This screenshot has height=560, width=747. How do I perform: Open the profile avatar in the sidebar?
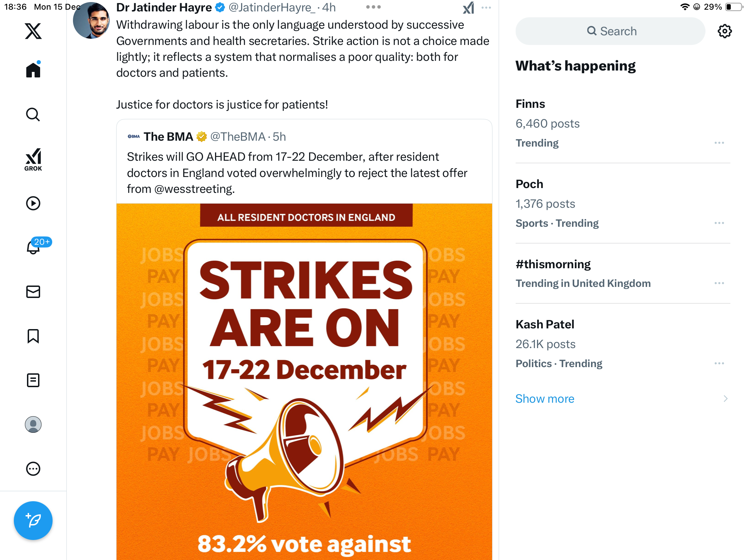[33, 424]
